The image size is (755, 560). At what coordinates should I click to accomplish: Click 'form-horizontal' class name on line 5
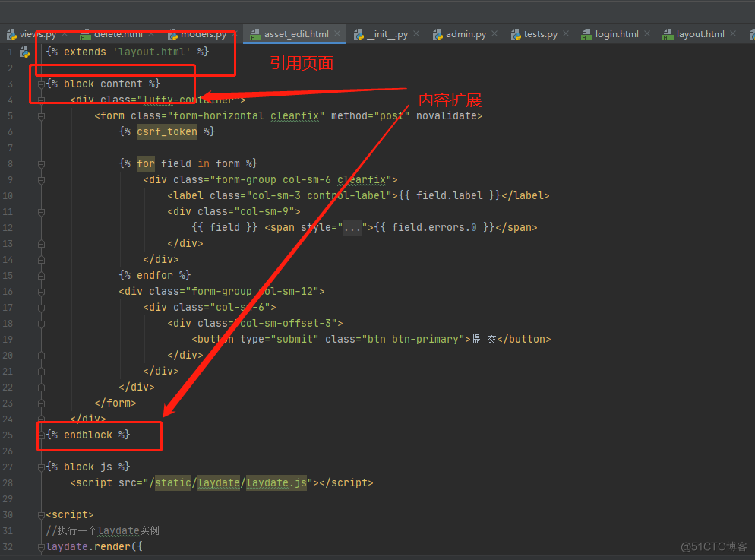[219, 116]
